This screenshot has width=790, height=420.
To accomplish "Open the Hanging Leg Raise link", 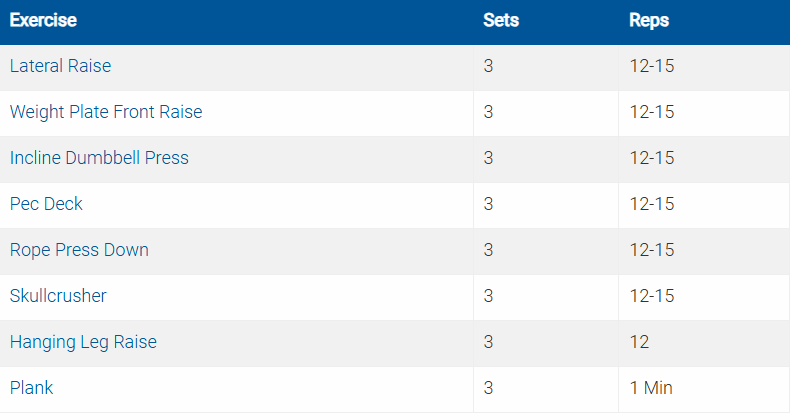I will coord(83,342).
